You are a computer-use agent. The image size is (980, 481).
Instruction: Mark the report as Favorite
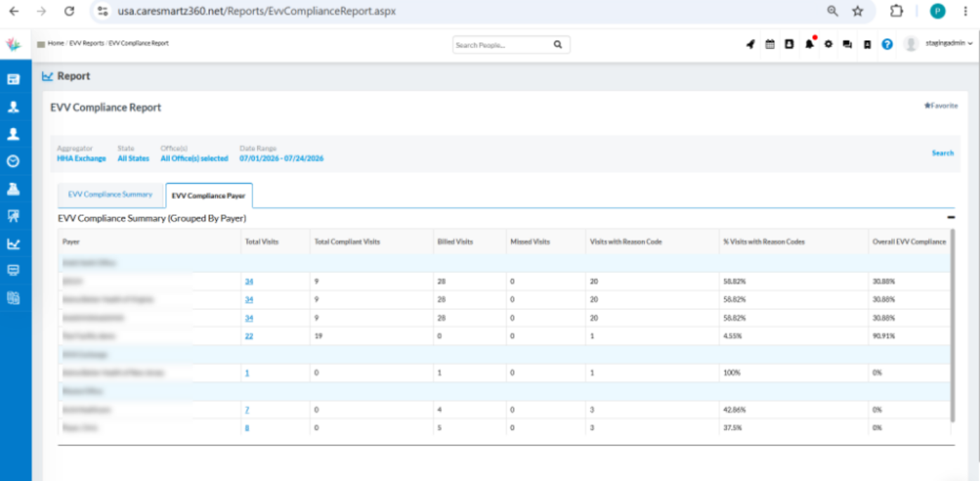point(941,105)
